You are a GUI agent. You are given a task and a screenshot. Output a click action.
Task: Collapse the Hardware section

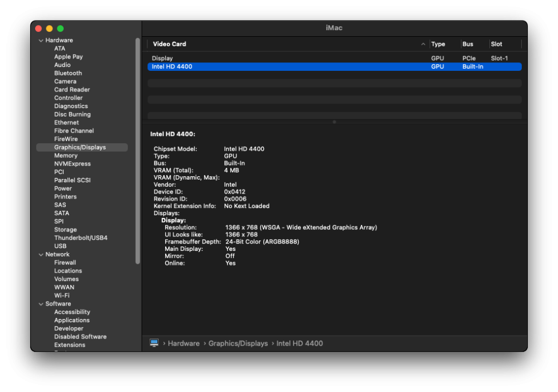coord(41,41)
